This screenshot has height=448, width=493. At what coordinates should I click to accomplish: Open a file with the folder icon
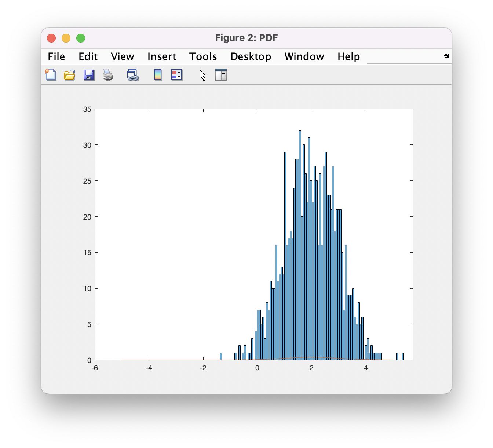click(69, 75)
